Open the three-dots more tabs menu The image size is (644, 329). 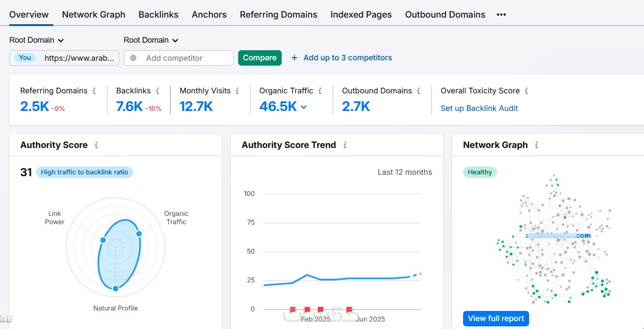point(501,15)
